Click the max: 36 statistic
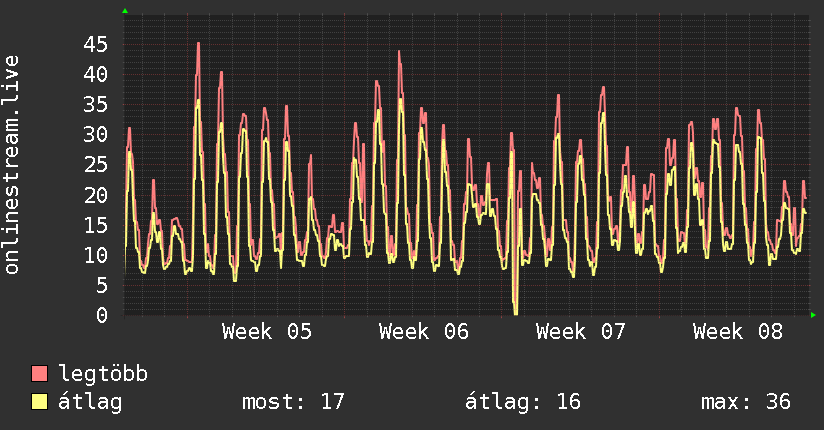This screenshot has width=824, height=430. click(x=746, y=402)
